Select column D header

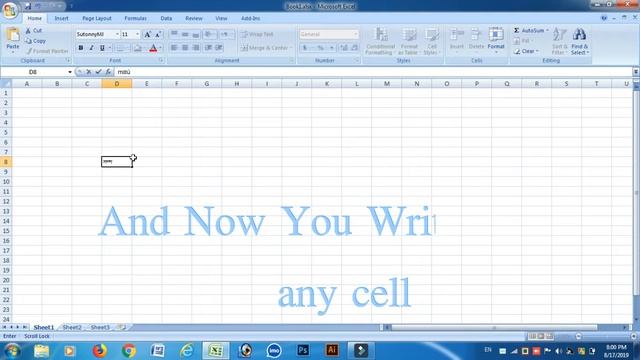(x=117, y=84)
